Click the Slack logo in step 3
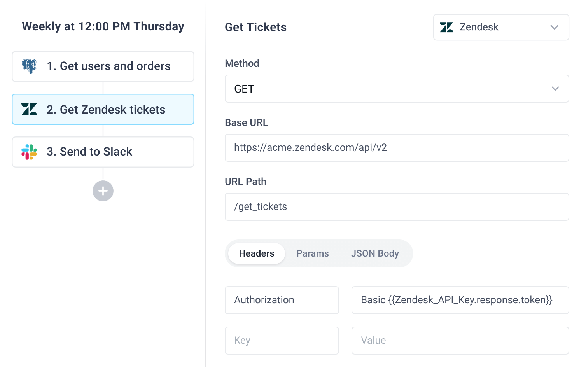588x367 pixels. coord(29,152)
